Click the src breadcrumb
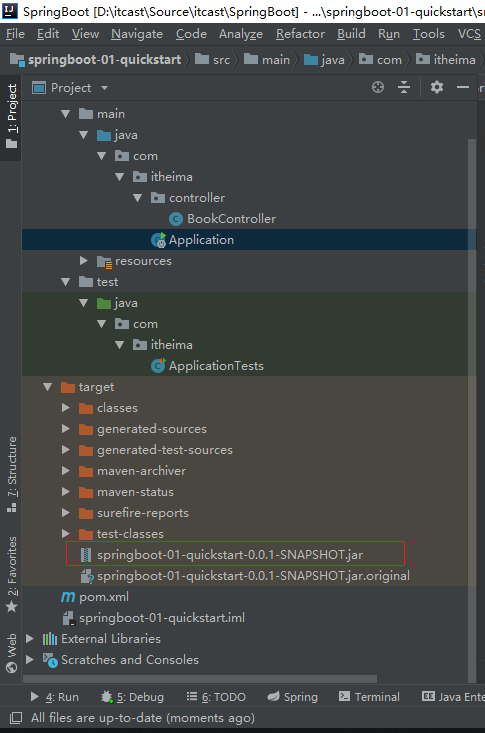The height and width of the screenshot is (733, 485). click(x=213, y=59)
